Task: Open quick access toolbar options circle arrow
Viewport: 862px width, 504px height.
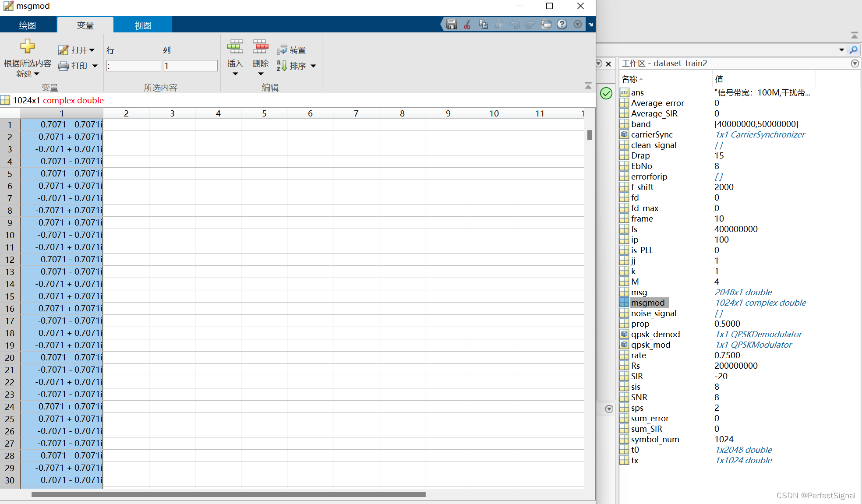Action: coord(578,25)
